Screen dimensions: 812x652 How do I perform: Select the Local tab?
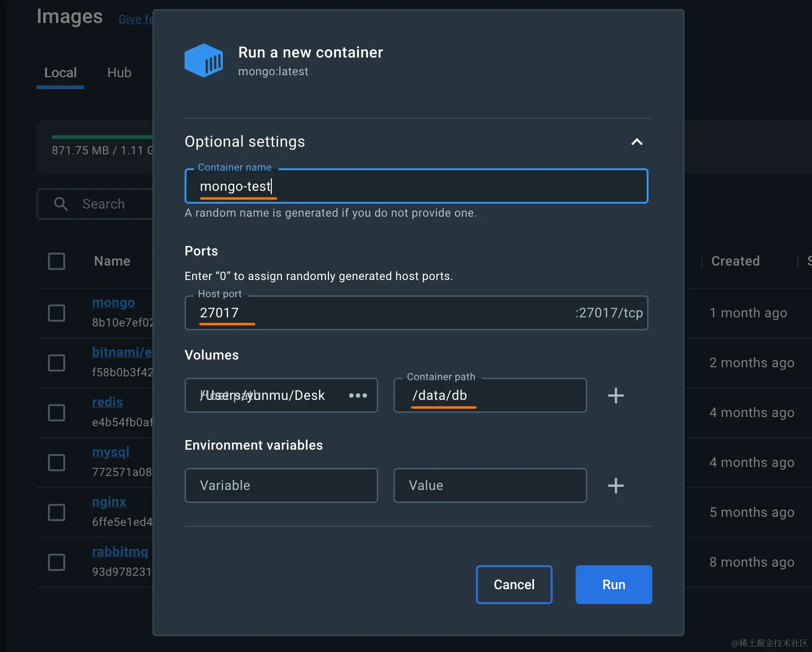pos(60,73)
